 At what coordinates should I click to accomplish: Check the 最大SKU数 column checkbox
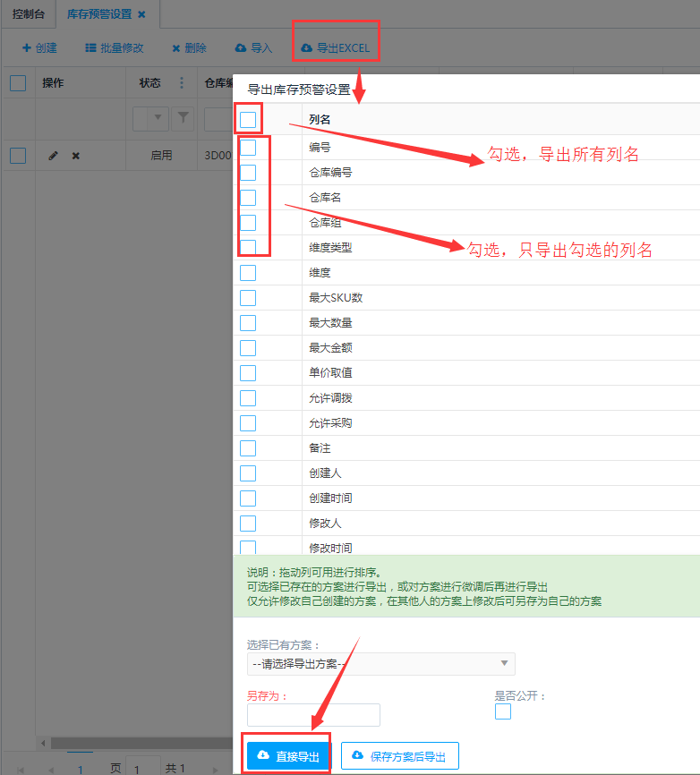(248, 297)
